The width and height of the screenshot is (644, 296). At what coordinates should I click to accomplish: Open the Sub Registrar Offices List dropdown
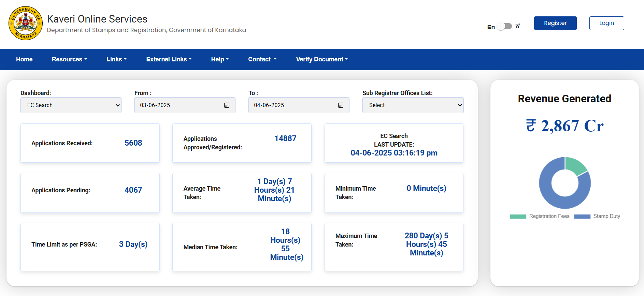click(x=413, y=105)
